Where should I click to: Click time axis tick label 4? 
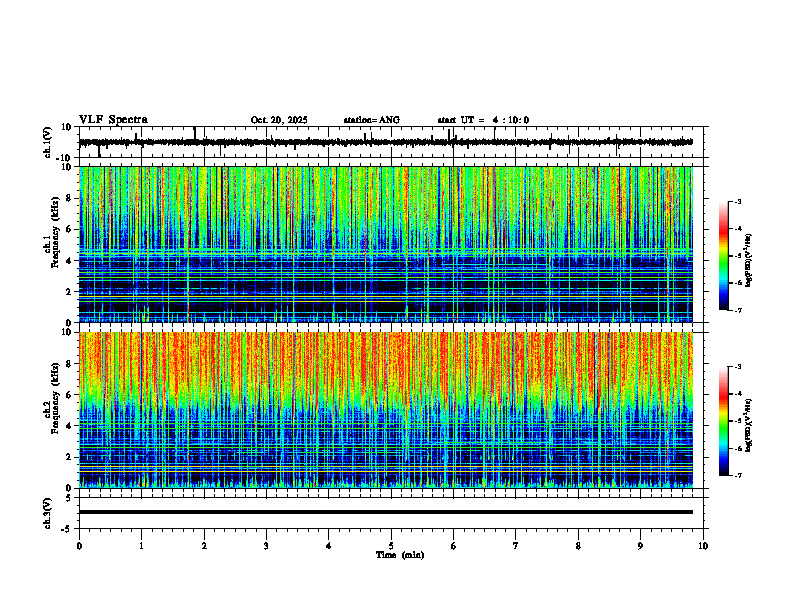pyautogui.click(x=329, y=546)
